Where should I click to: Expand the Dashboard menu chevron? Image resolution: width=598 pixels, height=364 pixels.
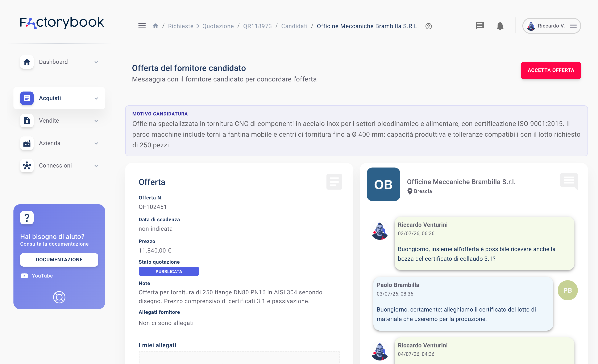96,62
